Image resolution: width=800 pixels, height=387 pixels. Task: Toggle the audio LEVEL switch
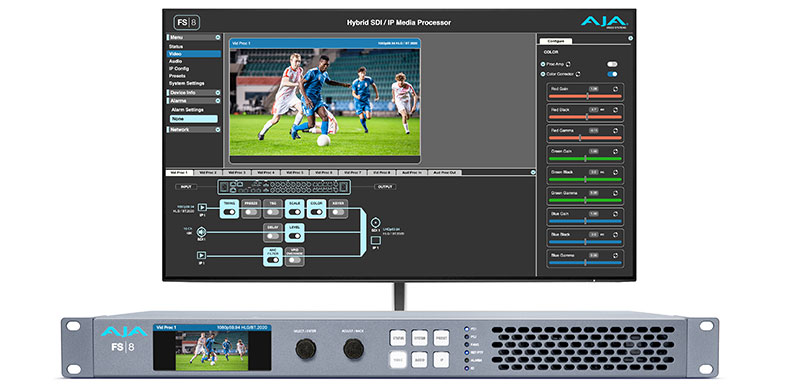(294, 236)
